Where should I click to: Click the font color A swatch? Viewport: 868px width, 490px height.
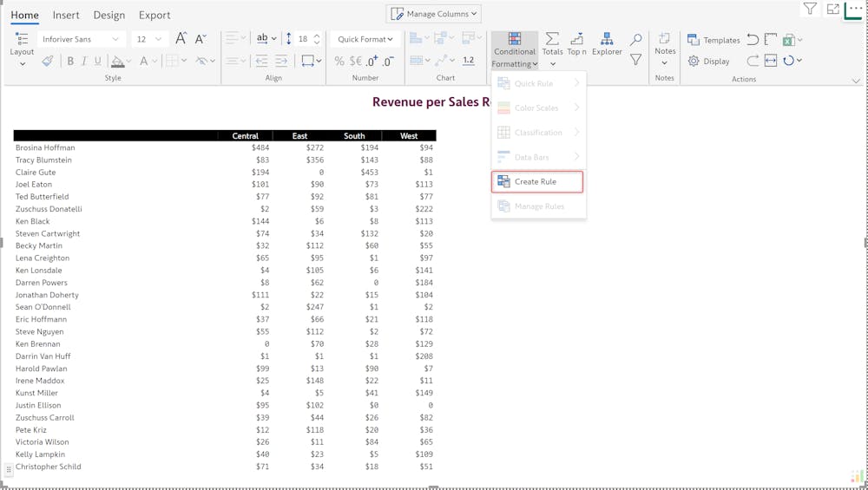tap(143, 61)
